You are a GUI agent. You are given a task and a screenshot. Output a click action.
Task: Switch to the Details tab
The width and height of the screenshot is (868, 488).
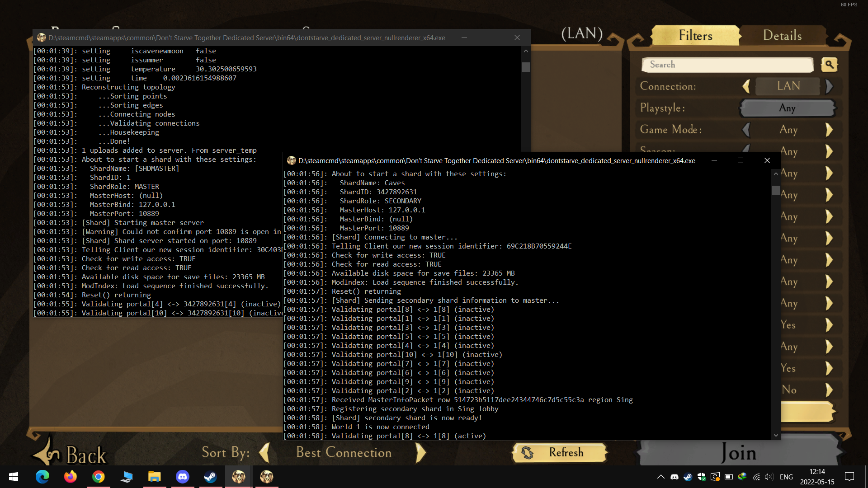point(782,36)
